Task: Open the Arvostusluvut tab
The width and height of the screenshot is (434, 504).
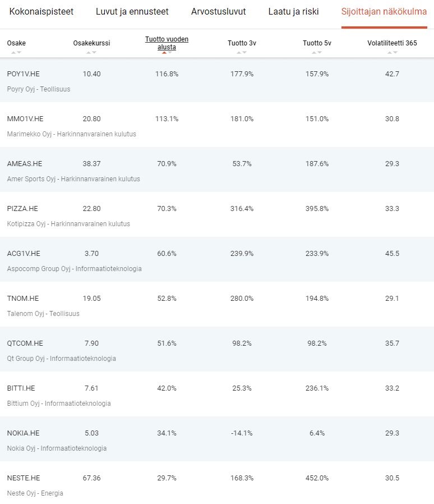Action: pyautogui.click(x=219, y=12)
